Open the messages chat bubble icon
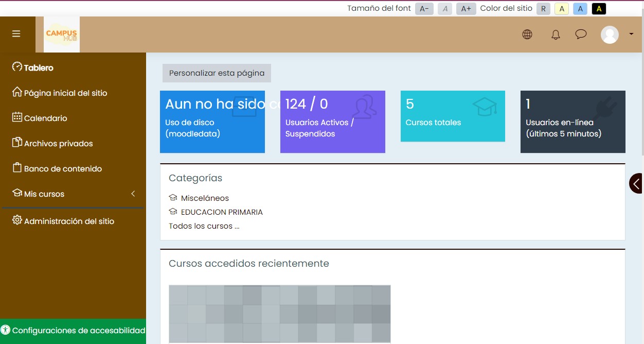The image size is (644, 344). (581, 35)
